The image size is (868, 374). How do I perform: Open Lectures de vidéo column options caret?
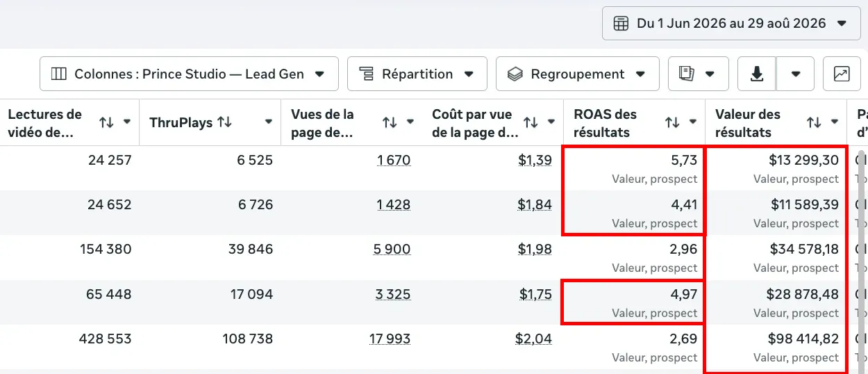point(127,122)
